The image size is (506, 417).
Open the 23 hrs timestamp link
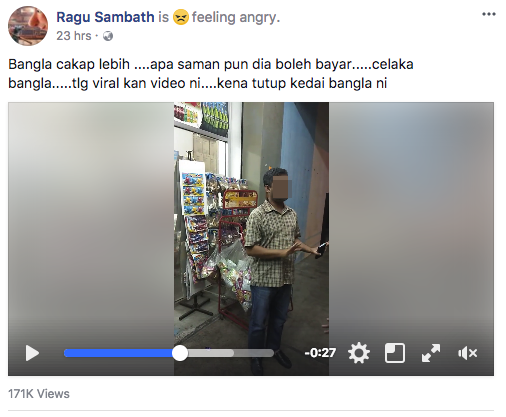pyautogui.click(x=74, y=36)
